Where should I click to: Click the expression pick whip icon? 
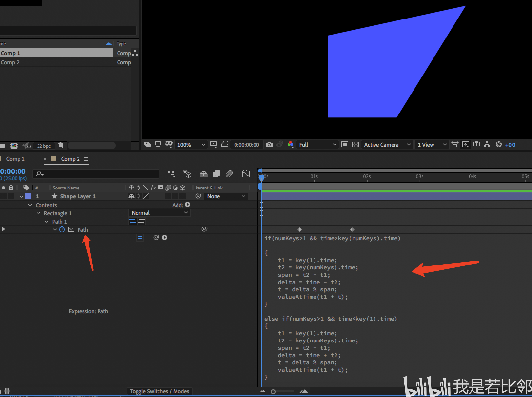point(156,237)
